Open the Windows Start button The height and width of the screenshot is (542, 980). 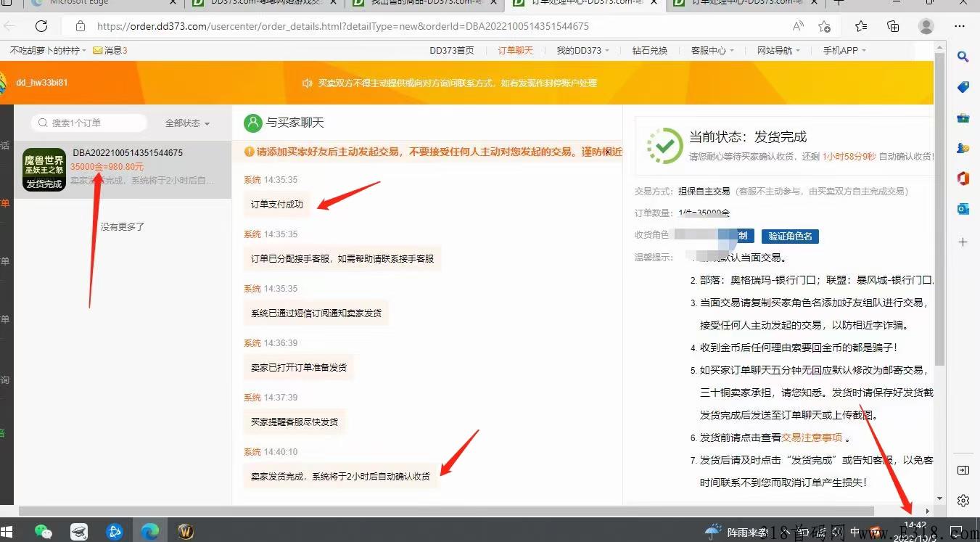8,531
